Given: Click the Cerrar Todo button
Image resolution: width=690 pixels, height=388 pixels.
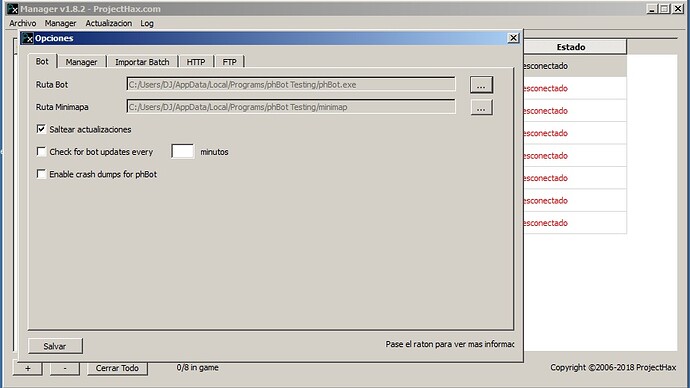Looking at the screenshot, I should tap(117, 368).
